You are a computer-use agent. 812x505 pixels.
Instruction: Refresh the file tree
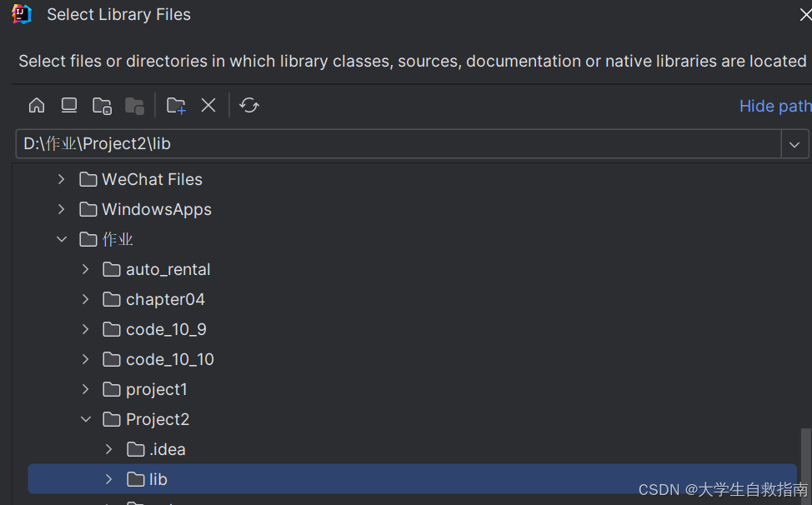point(249,106)
